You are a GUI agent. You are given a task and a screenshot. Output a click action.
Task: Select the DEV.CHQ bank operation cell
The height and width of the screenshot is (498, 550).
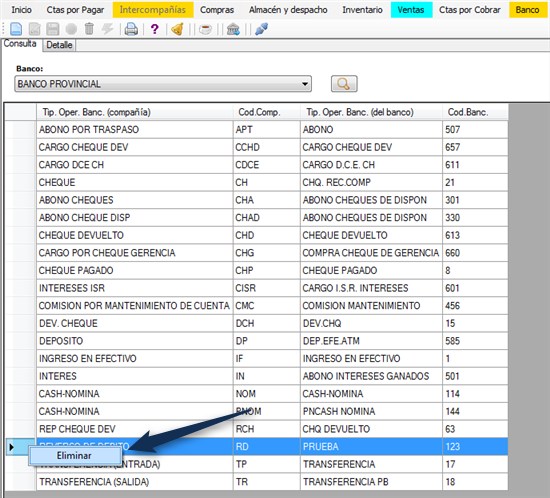pyautogui.click(x=371, y=323)
